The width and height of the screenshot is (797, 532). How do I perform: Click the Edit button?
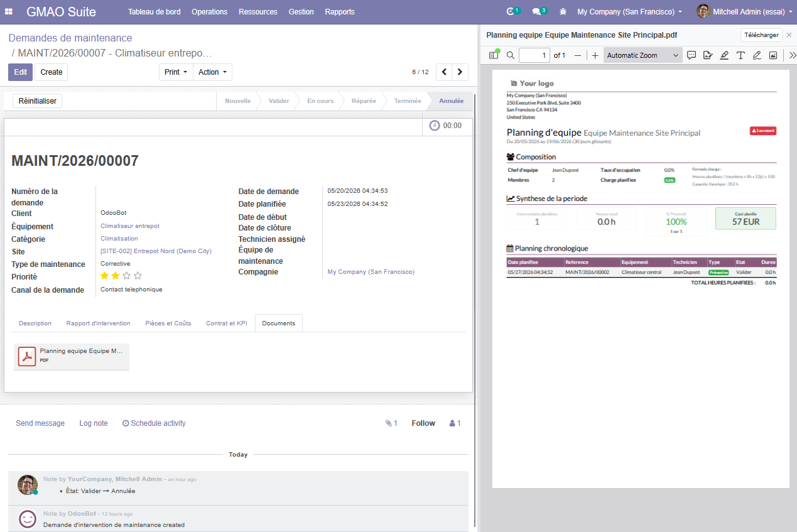21,72
